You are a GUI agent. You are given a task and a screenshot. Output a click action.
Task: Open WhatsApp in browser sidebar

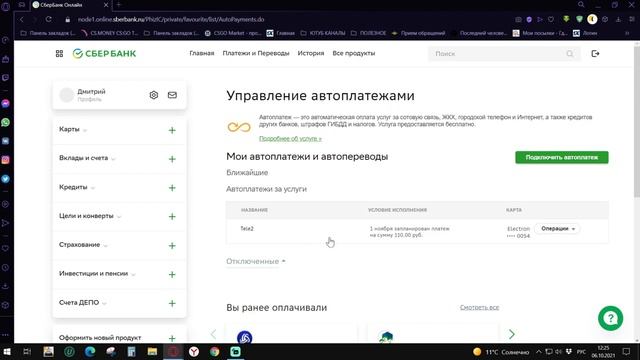5,122
